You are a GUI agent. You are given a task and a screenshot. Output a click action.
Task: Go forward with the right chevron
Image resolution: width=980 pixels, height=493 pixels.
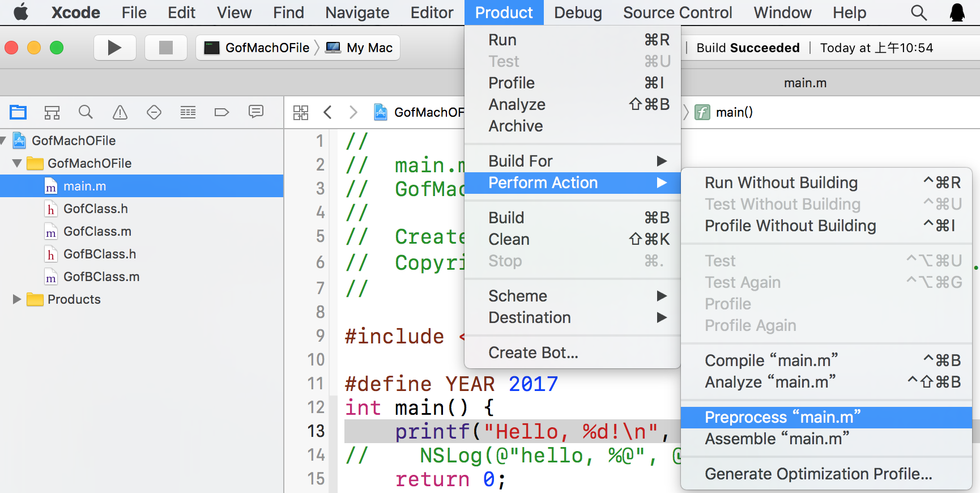click(x=353, y=112)
